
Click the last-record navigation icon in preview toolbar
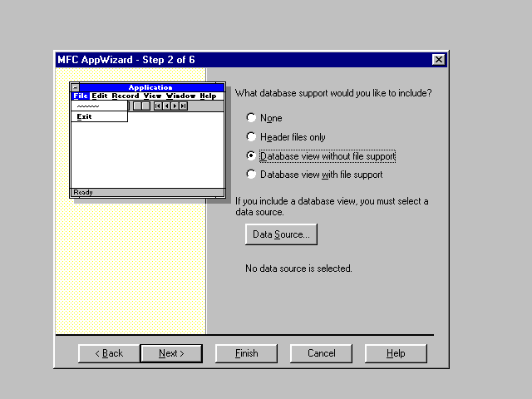click(183, 106)
